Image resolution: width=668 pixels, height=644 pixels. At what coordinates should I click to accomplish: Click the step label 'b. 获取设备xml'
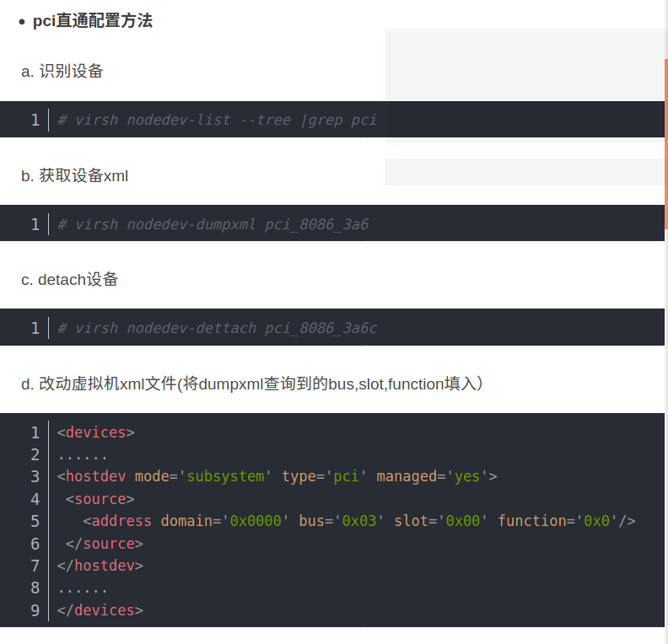[74, 175]
